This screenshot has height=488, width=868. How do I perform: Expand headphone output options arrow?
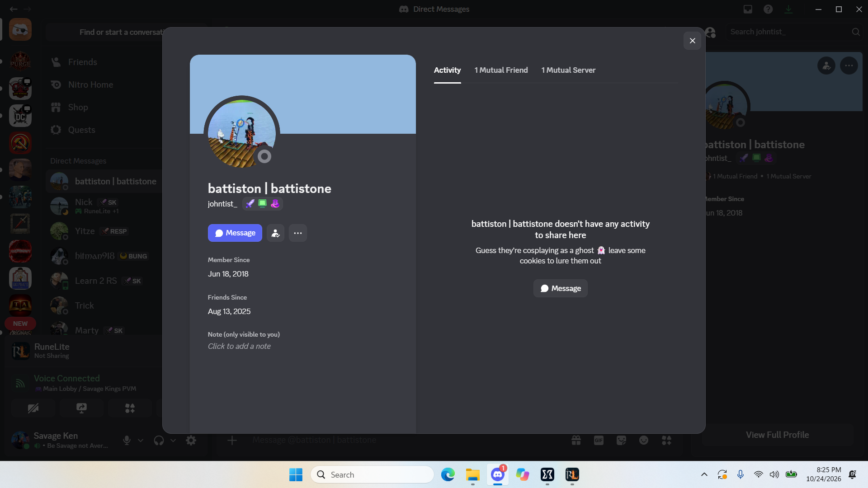point(173,440)
